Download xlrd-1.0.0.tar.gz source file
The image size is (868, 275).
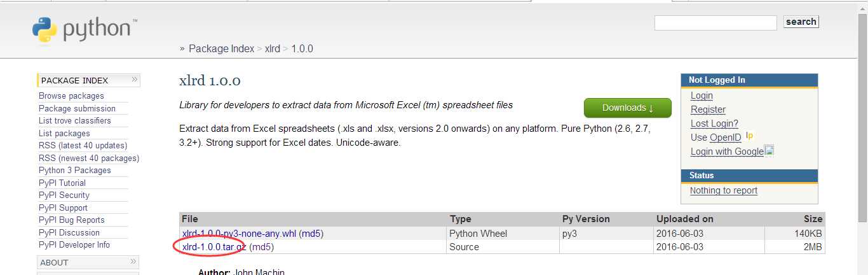click(214, 246)
